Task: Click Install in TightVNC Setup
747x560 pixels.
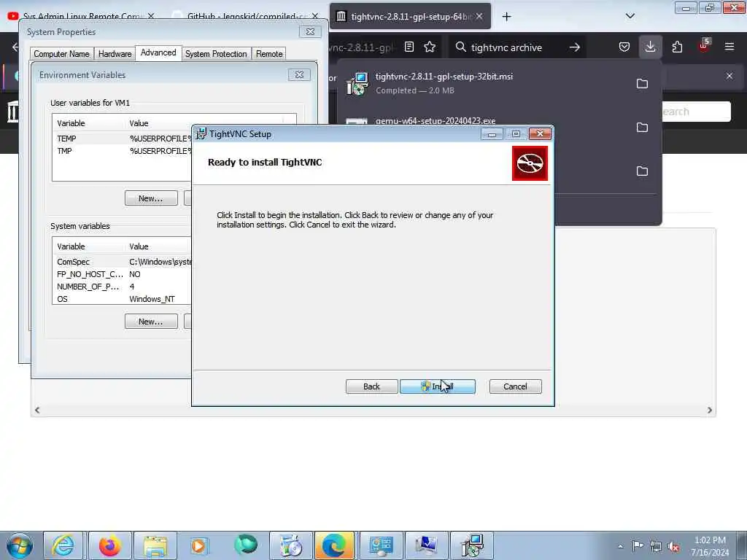Action: [438, 386]
